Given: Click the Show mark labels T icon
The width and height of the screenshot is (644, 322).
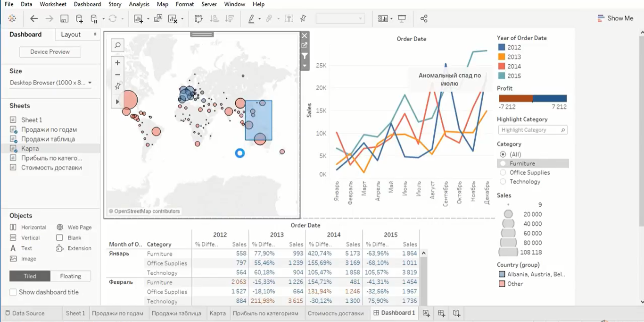Looking at the screenshot, I should click(x=289, y=18).
